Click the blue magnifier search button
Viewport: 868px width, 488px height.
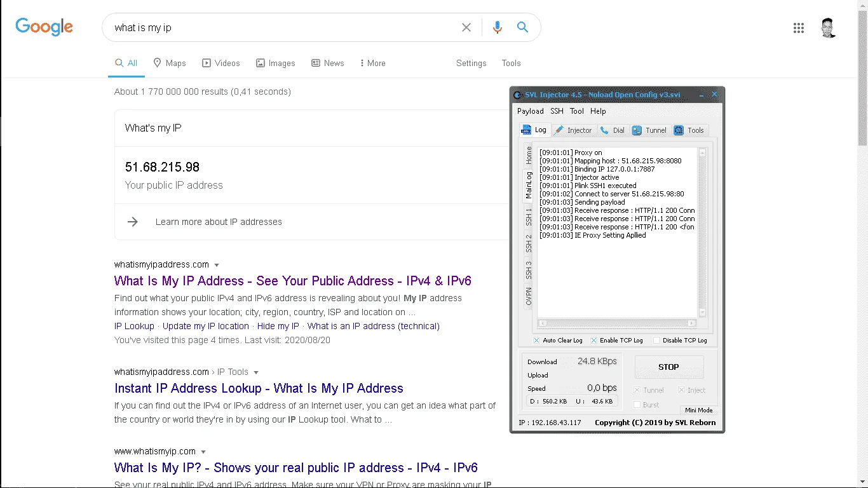tap(522, 27)
